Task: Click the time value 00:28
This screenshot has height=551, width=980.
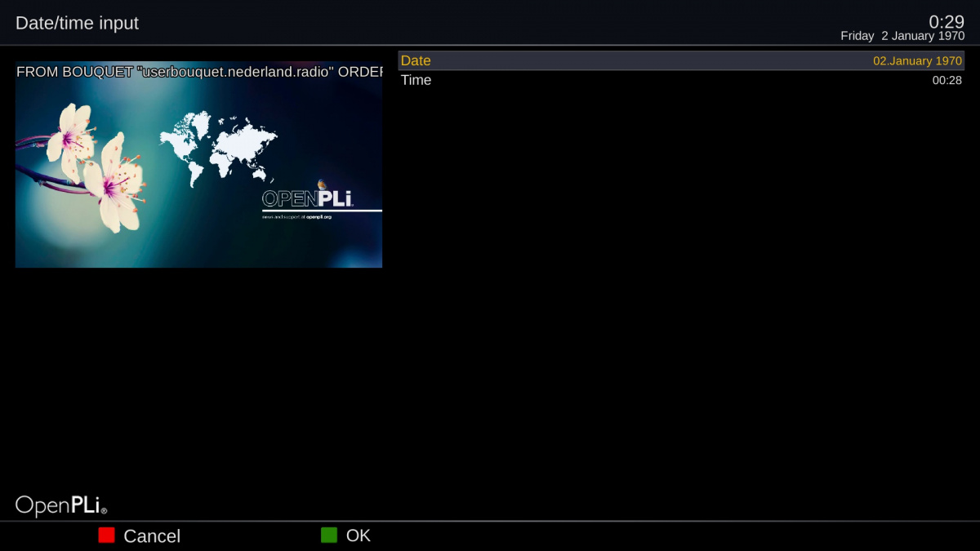Action: tap(947, 81)
